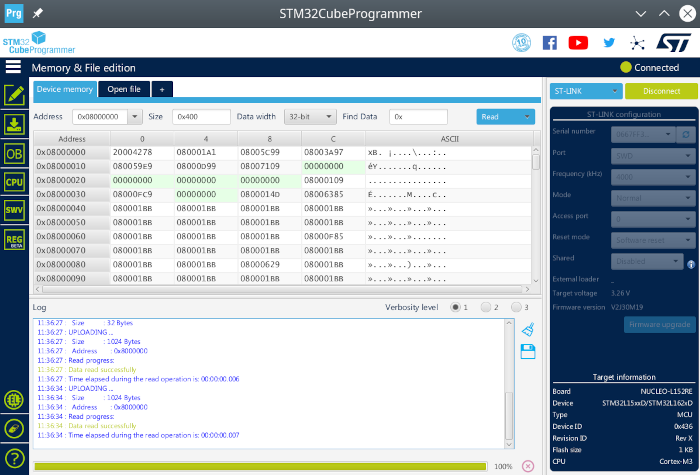The width and height of the screenshot is (700, 475).
Task: Click the ST community network icon
Action: tap(637, 43)
